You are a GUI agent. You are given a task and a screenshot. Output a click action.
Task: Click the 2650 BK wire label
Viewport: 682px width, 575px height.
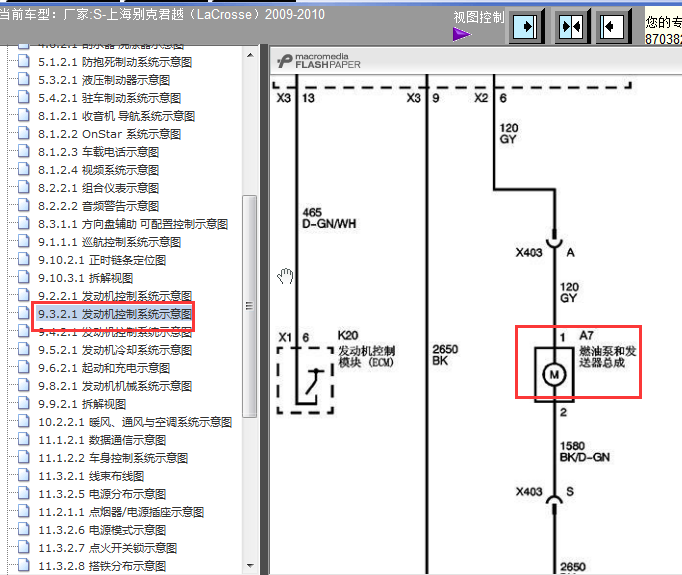click(x=445, y=355)
